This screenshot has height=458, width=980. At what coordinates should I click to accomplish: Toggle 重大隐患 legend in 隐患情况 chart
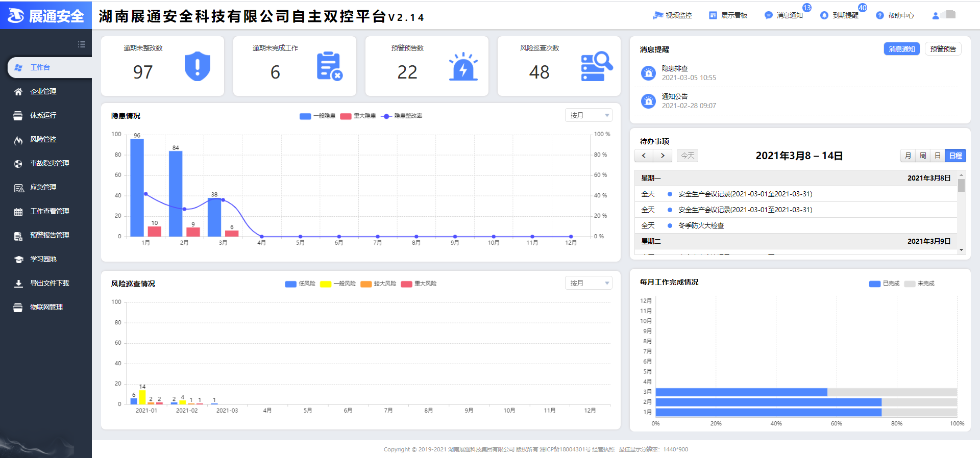coord(358,116)
